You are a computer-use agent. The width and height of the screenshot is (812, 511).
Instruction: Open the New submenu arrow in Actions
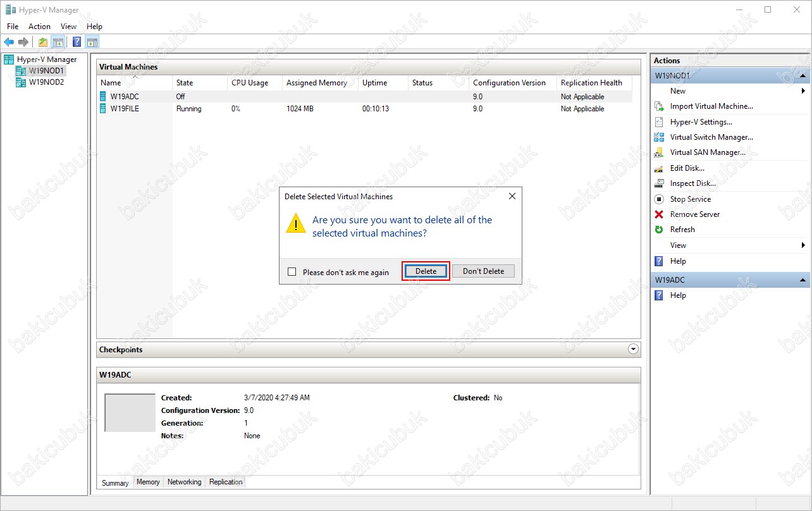coord(803,91)
